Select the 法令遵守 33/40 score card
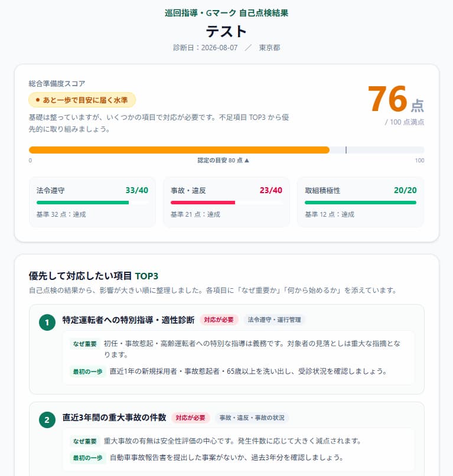Image resolution: width=453 pixels, height=476 pixels. (x=92, y=202)
